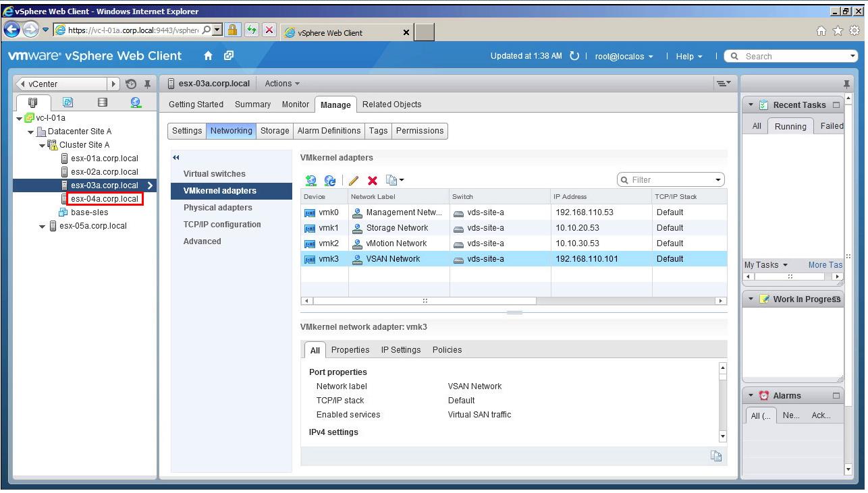Open the navigator history clock icon
Image resolution: width=868 pixels, height=493 pixels.
pyautogui.click(x=131, y=84)
